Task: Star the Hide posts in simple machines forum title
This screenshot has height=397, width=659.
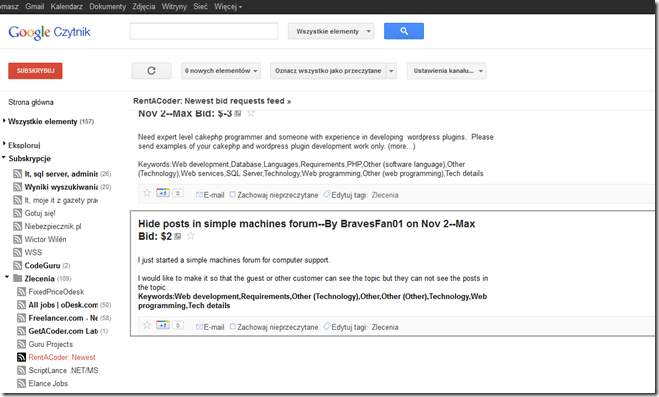Action: [191, 236]
